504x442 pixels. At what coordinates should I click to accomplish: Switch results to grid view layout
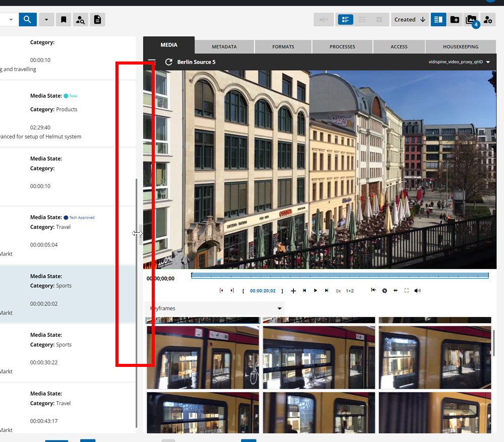pos(379,19)
